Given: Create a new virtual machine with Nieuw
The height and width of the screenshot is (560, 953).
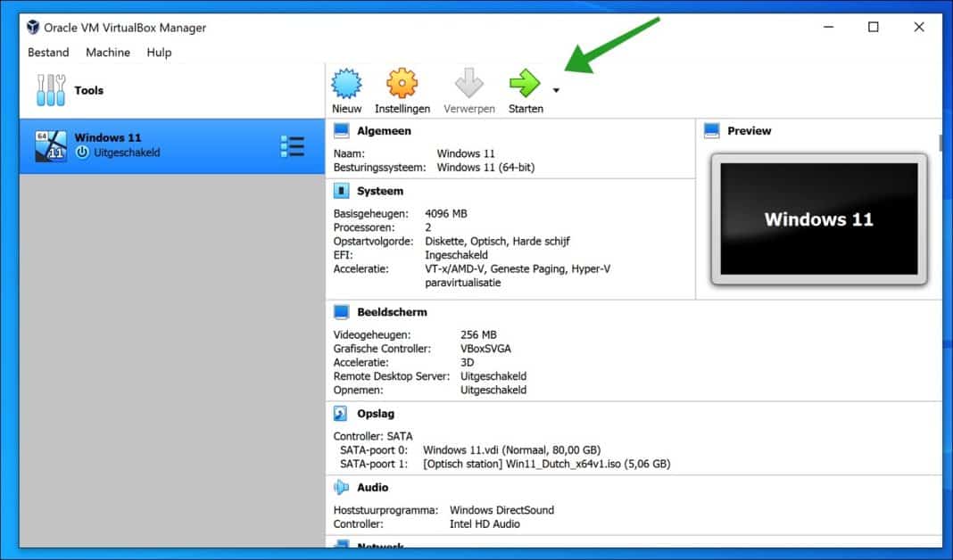Looking at the screenshot, I should point(346,87).
